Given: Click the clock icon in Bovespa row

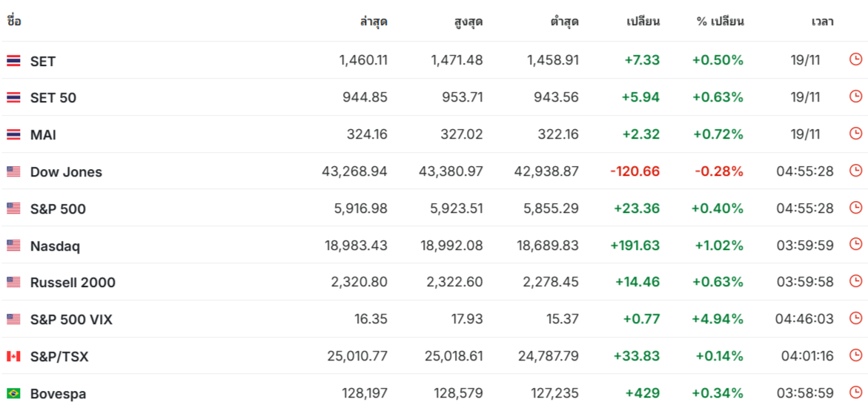Looking at the screenshot, I should tap(855, 392).
